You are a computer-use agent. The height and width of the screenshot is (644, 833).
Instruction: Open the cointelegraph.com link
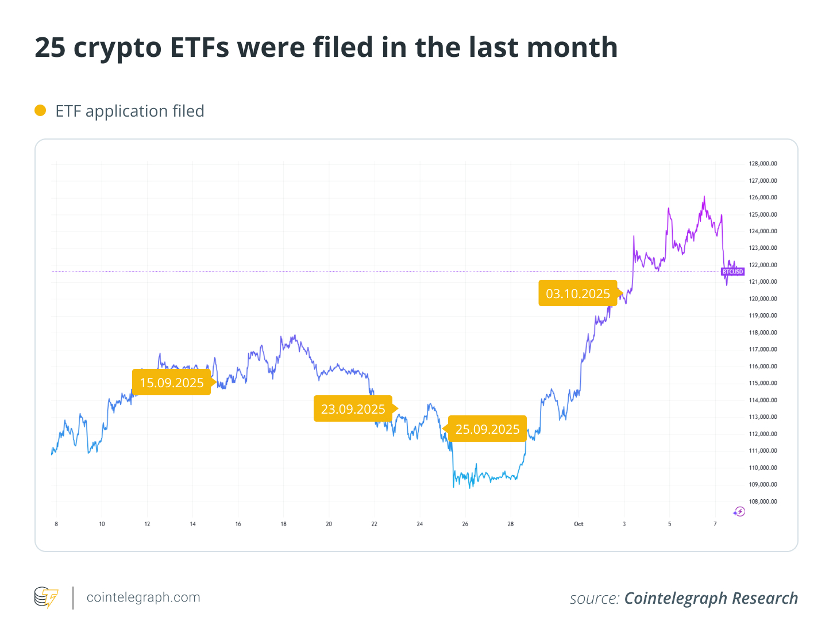143,597
